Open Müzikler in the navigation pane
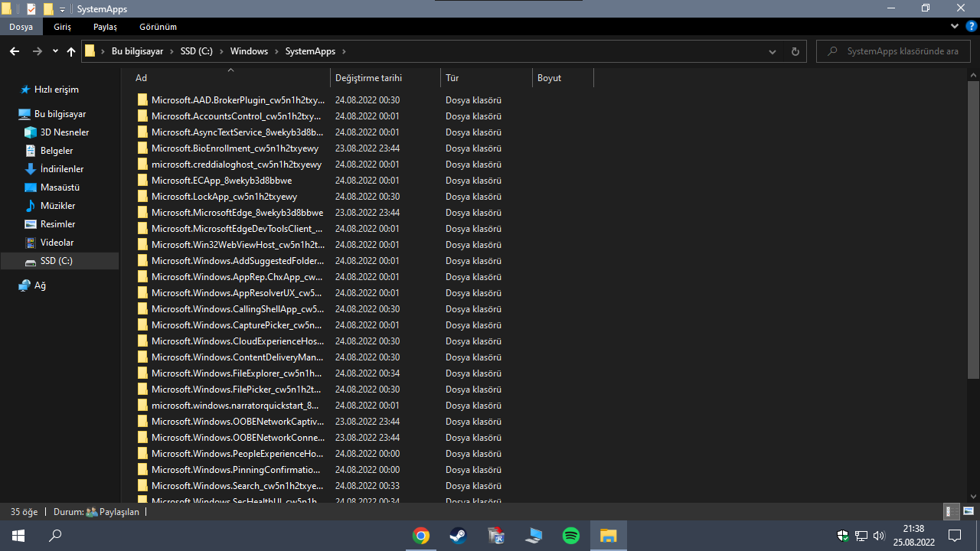 pos(57,206)
